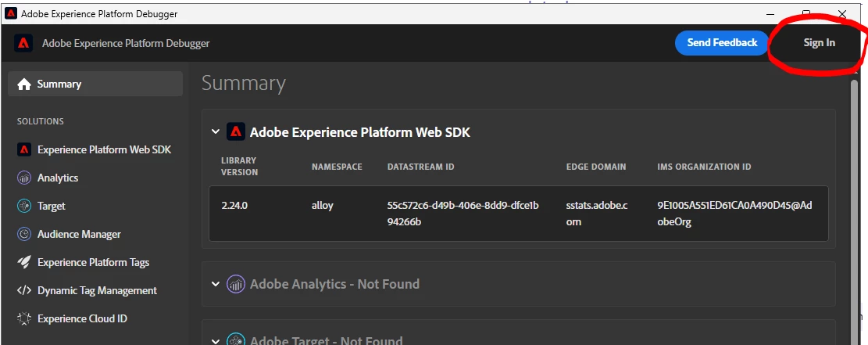
Task: Go to Experience Cloud ID in sidebar
Action: point(82,318)
